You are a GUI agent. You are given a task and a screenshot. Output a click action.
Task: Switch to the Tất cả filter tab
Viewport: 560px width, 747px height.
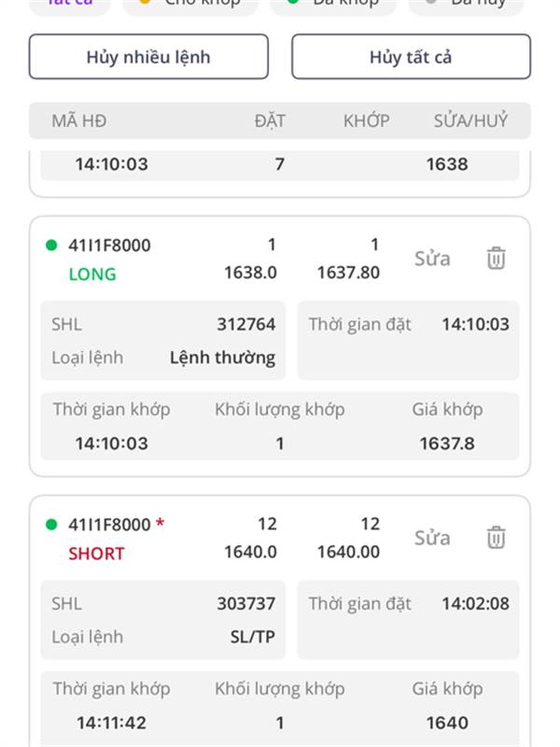pyautogui.click(x=69, y=4)
